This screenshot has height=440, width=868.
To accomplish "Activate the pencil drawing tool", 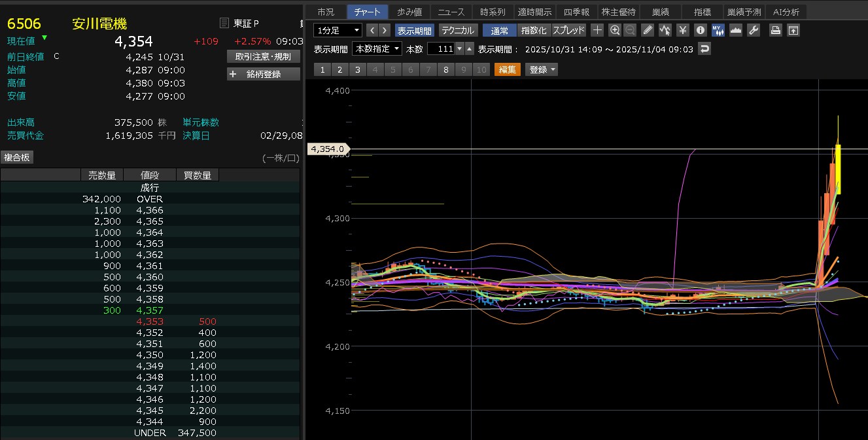I will pyautogui.click(x=648, y=30).
